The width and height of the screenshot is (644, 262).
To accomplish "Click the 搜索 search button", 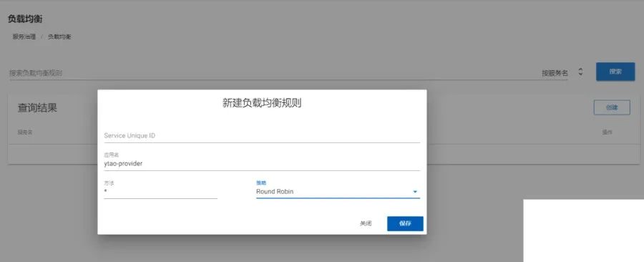I will tap(615, 72).
